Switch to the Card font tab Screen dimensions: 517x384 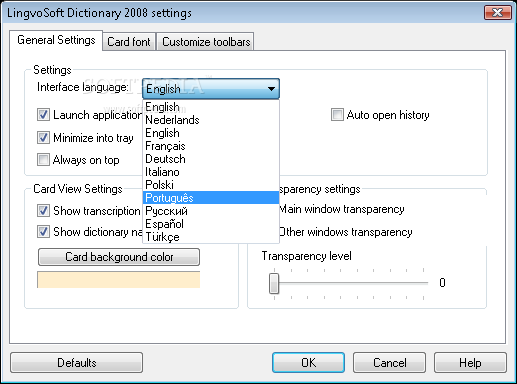click(x=129, y=42)
